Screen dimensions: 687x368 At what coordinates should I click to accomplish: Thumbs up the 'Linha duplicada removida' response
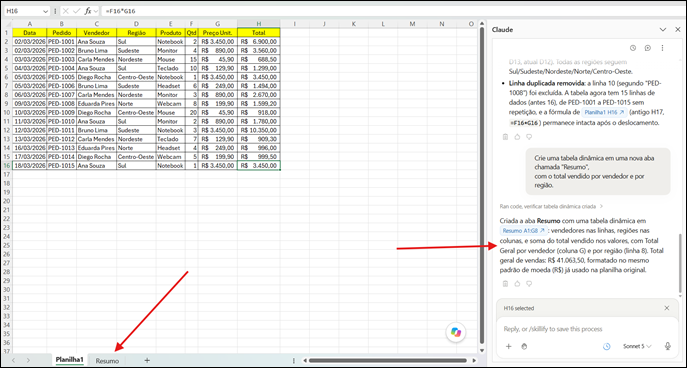click(517, 137)
